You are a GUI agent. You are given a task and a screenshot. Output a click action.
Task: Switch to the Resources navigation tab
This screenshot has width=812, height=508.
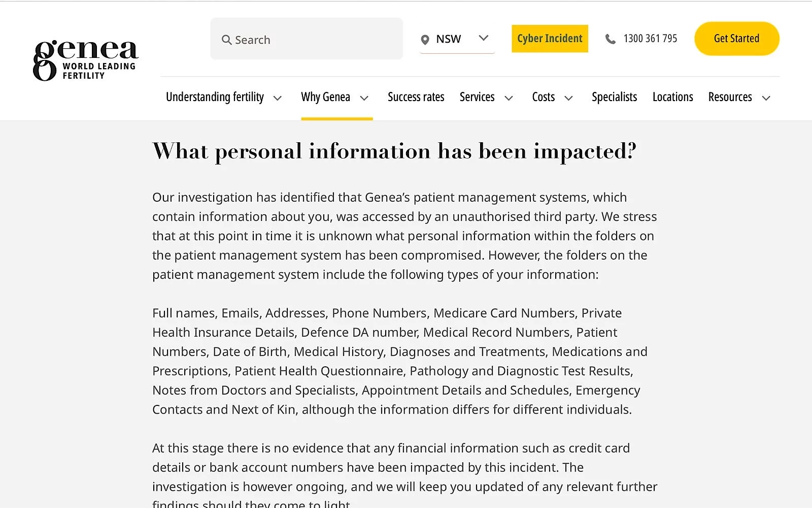[x=730, y=97]
